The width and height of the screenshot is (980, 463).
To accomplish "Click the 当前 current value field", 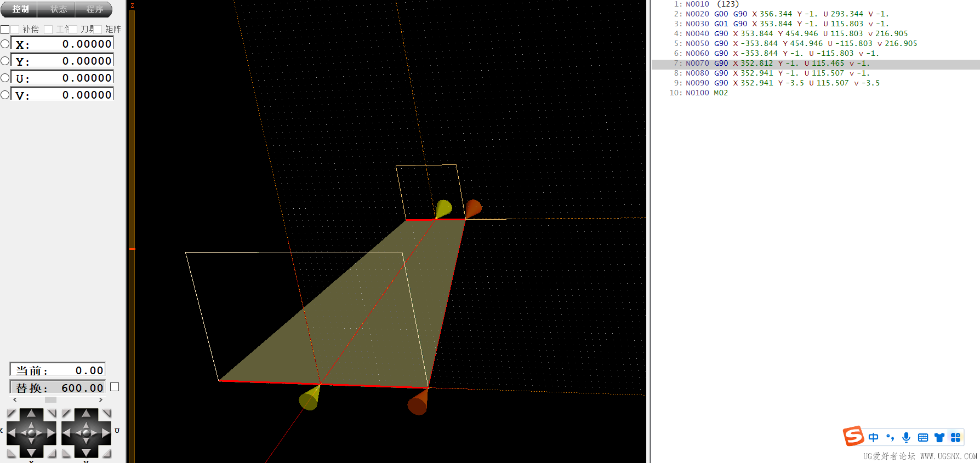I will [58, 370].
